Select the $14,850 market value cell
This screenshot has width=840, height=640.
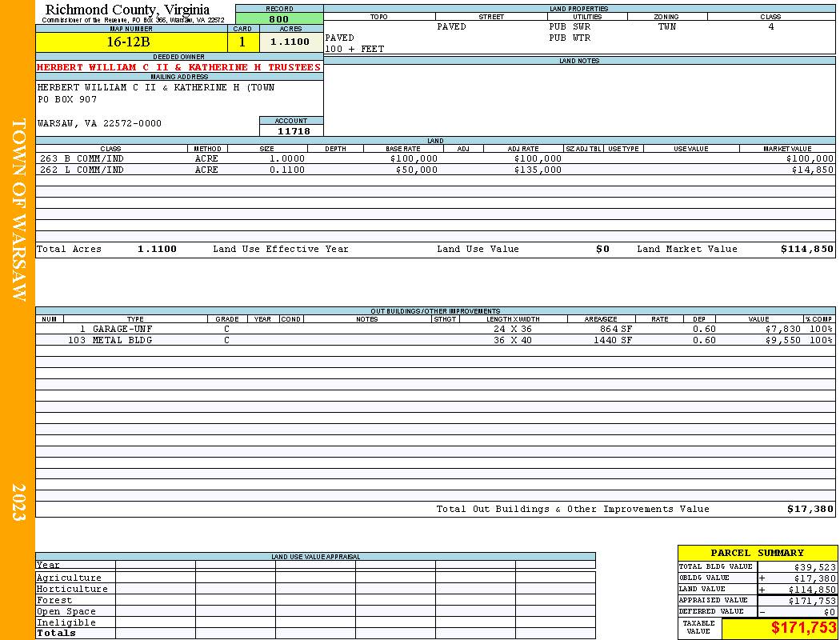(x=813, y=170)
